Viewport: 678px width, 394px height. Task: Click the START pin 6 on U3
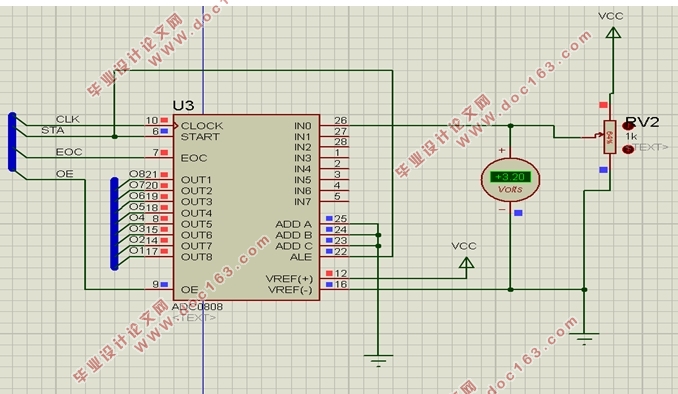click(159, 136)
